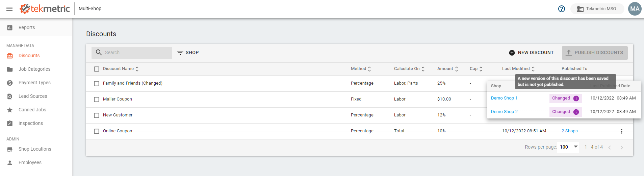Screen dimensions: 644x176
Task: Sort by Discount Name column
Action: click(x=121, y=69)
